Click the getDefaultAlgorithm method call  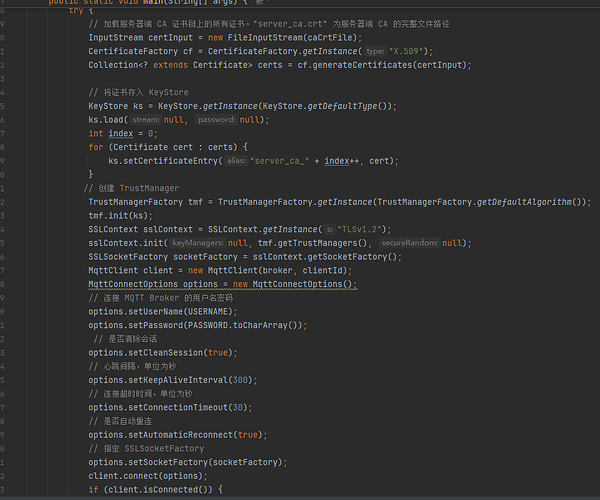(526, 201)
